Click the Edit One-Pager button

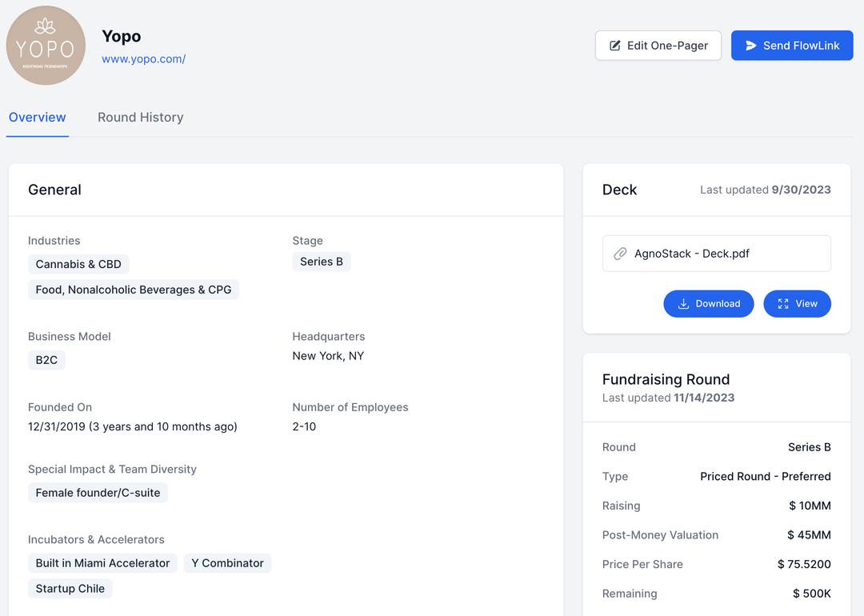658,46
